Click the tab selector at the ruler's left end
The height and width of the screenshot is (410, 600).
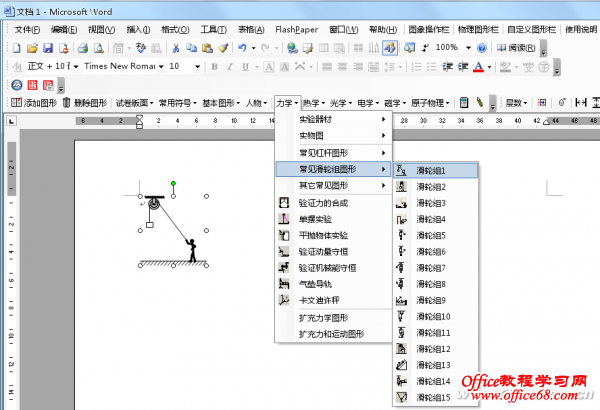point(11,121)
